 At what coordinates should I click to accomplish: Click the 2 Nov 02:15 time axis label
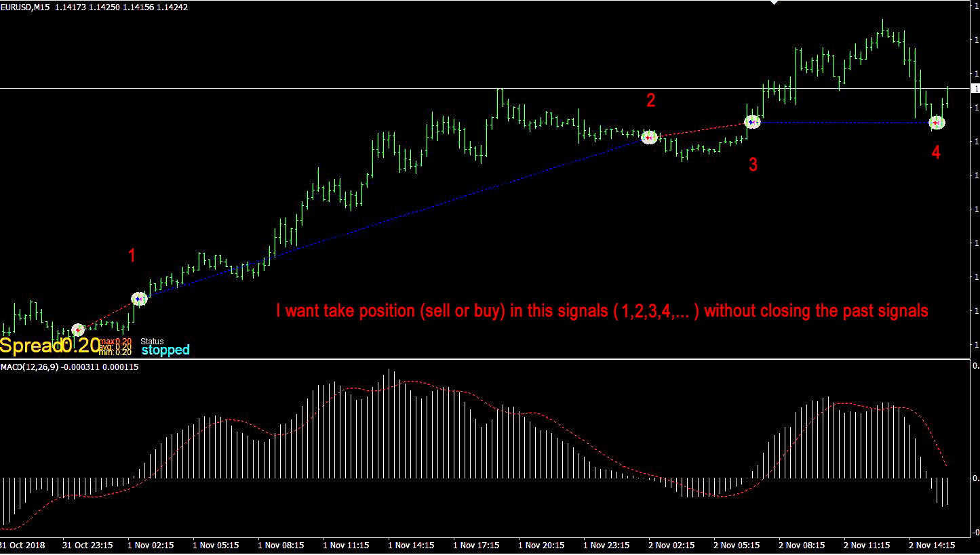coord(671,545)
